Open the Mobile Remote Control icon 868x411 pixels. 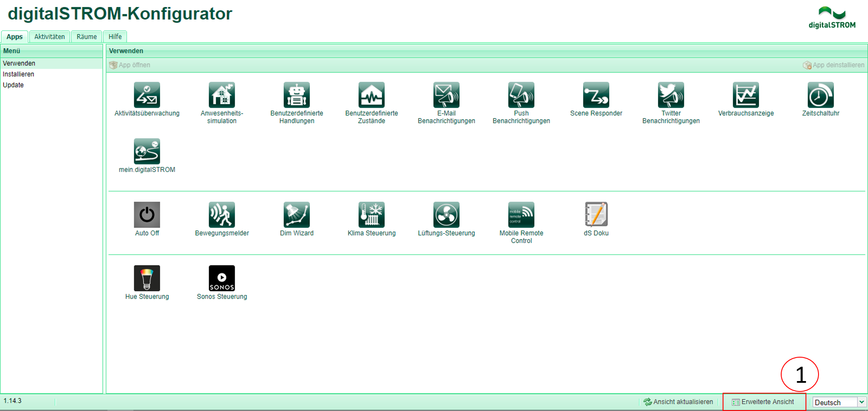tap(521, 214)
